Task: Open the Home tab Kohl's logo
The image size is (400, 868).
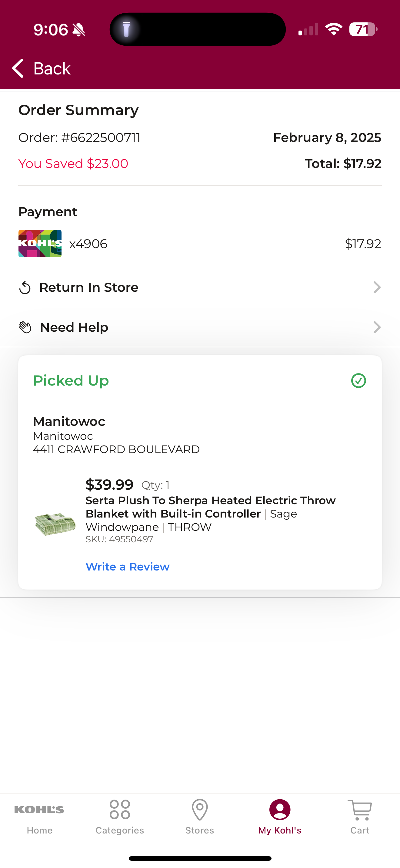Action: pos(39,810)
